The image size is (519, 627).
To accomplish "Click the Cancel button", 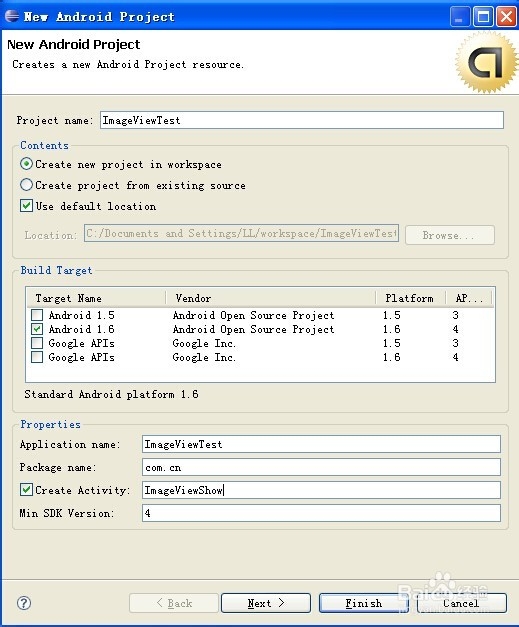I will (x=461, y=603).
